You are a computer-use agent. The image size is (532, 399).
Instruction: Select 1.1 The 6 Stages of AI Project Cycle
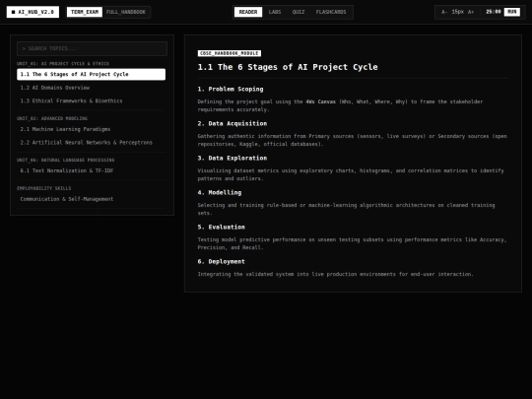click(92, 74)
